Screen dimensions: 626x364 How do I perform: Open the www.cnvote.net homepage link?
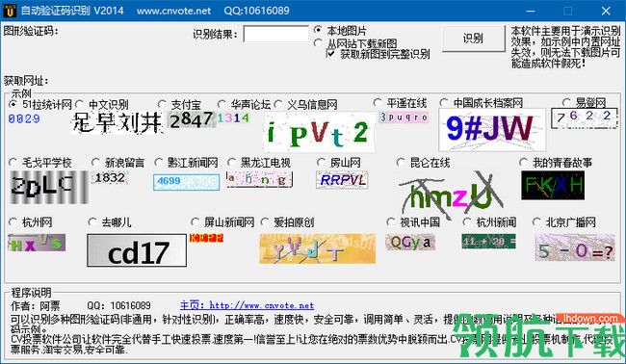point(247,305)
